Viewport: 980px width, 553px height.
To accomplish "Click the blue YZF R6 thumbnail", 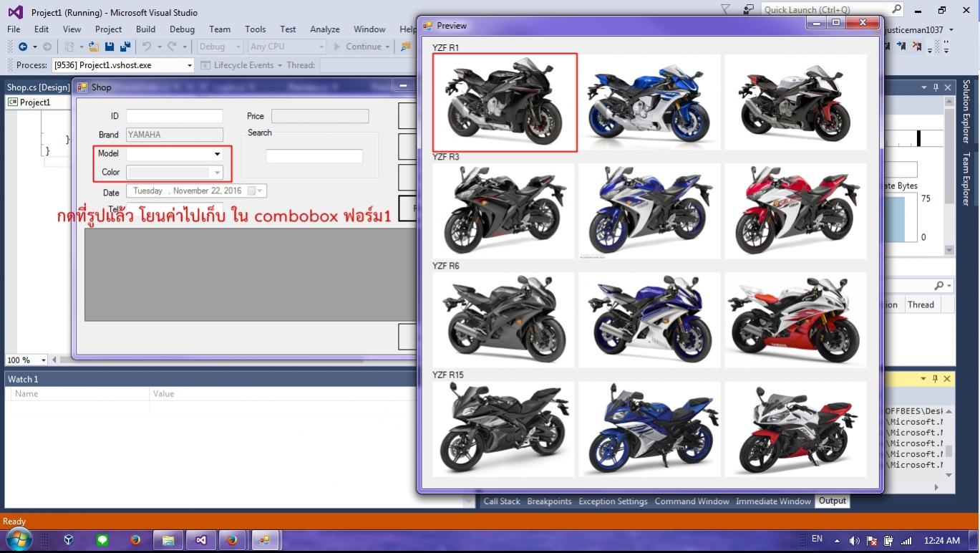I will point(650,319).
